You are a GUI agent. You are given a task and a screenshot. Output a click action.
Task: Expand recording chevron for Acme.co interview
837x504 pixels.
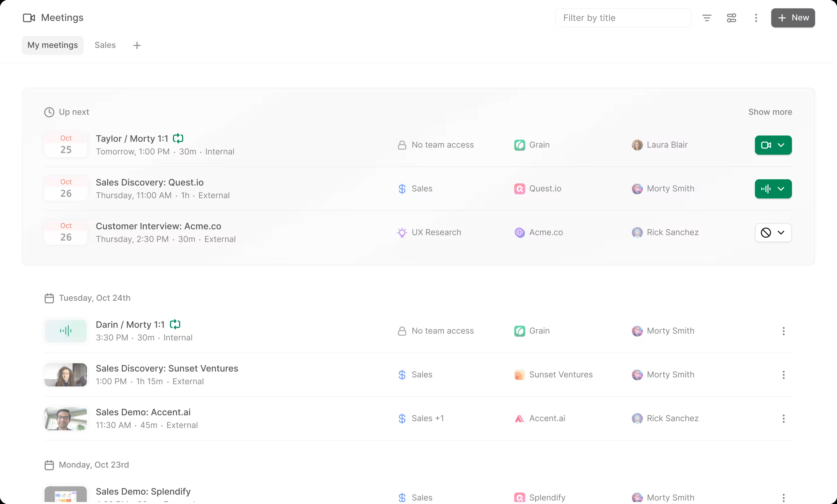[781, 233]
